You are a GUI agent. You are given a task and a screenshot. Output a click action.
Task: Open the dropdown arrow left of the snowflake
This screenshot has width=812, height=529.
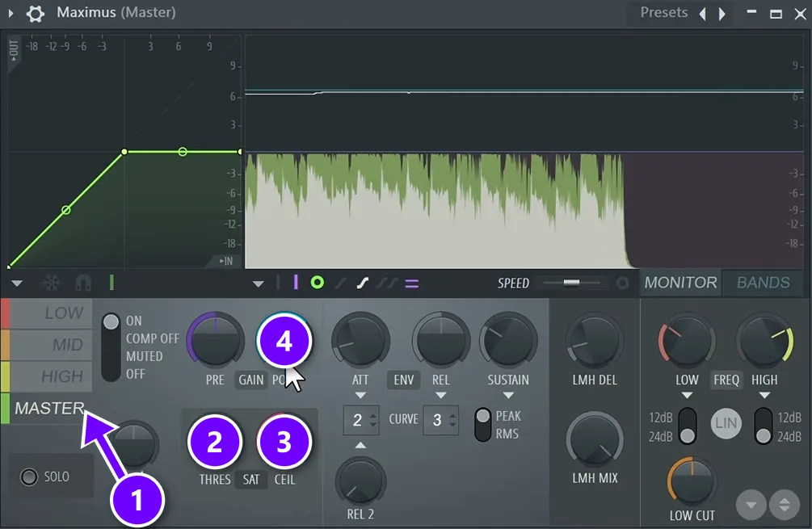[x=17, y=283]
